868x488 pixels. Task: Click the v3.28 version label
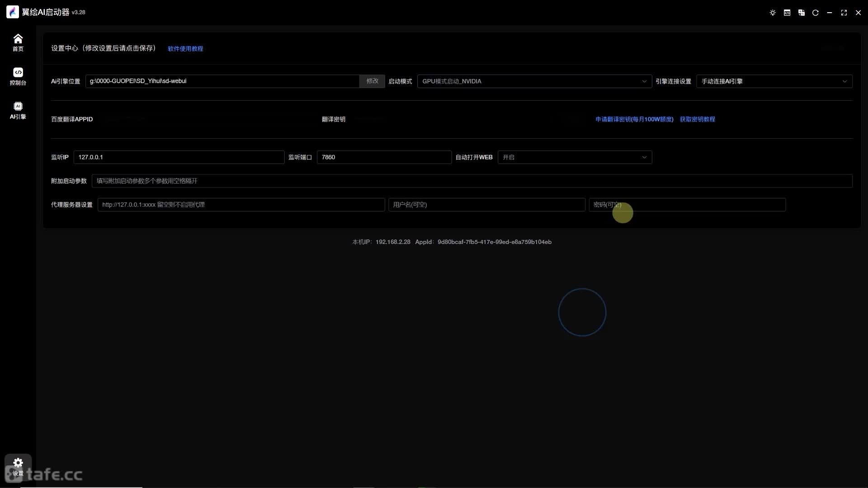pyautogui.click(x=79, y=13)
